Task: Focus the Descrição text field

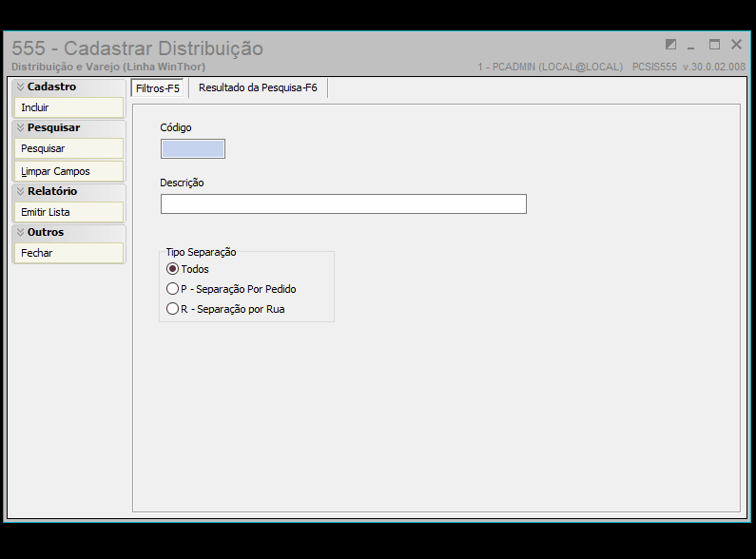Action: click(x=343, y=203)
